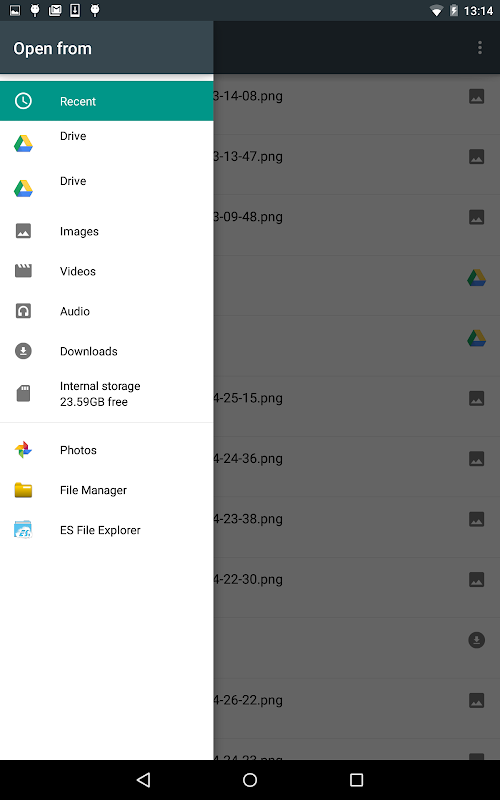Image resolution: width=500 pixels, height=800 pixels.
Task: Tap the Recent apps square button
Action: 356,780
